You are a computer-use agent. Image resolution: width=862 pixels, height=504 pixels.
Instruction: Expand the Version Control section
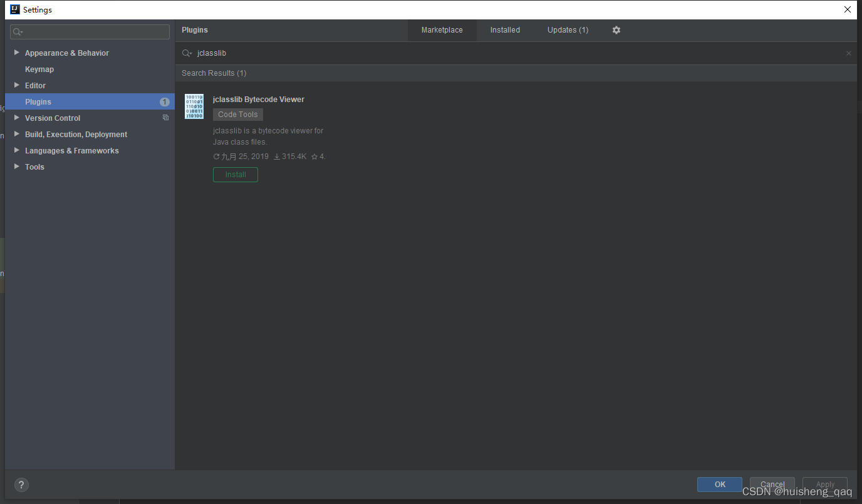tap(16, 118)
